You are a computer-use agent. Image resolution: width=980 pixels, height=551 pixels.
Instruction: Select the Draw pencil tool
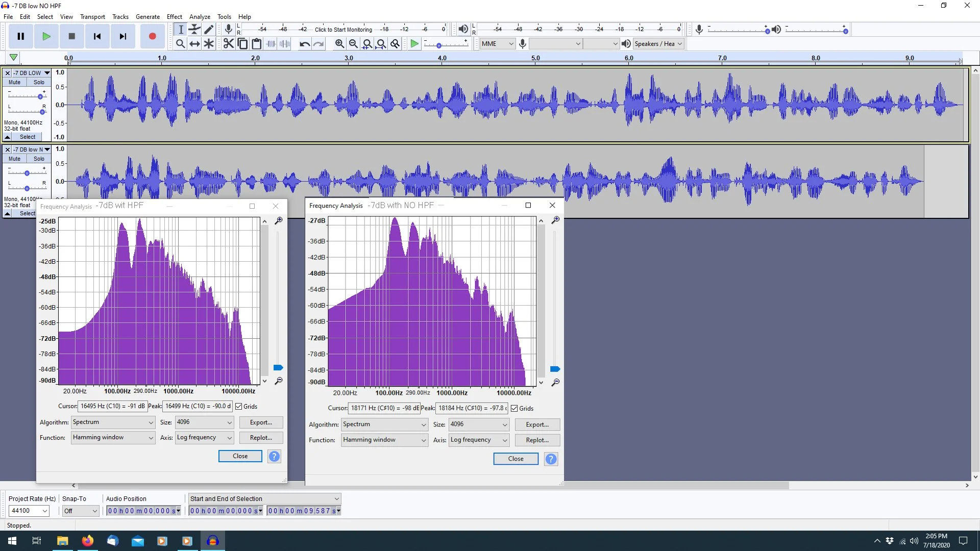[209, 30]
